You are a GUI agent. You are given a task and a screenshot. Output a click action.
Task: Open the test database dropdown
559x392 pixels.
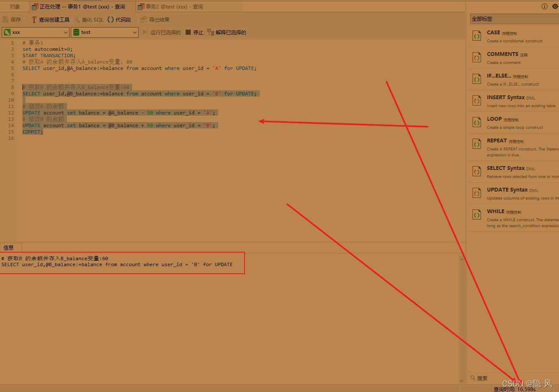tap(105, 32)
